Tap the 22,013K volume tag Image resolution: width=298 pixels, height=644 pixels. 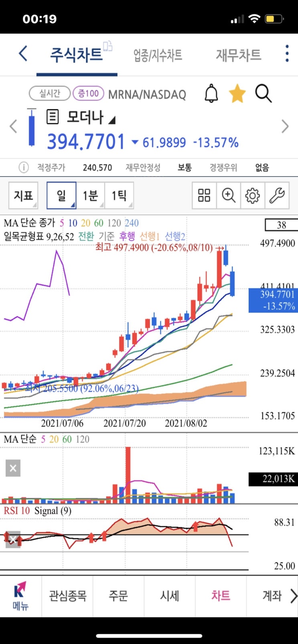coord(273,479)
